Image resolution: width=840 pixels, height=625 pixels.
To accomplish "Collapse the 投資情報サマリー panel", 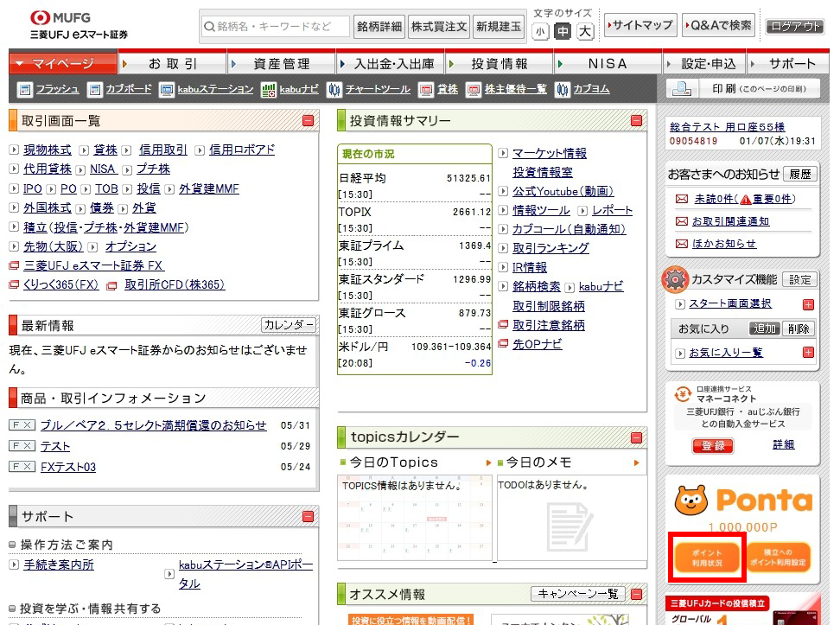I will coord(636,121).
